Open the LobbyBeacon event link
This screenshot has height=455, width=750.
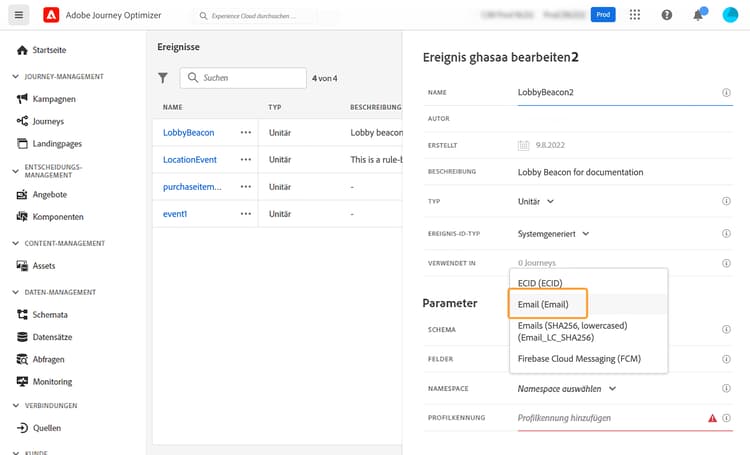click(x=188, y=132)
